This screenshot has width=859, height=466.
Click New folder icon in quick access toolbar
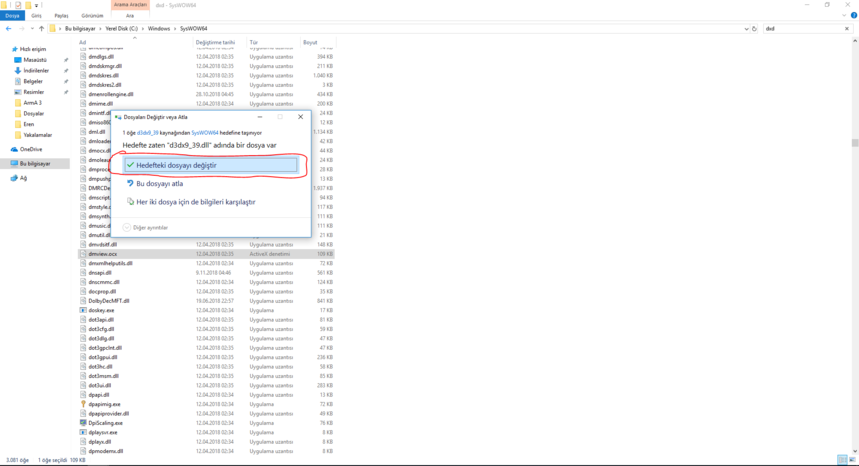(x=27, y=5)
